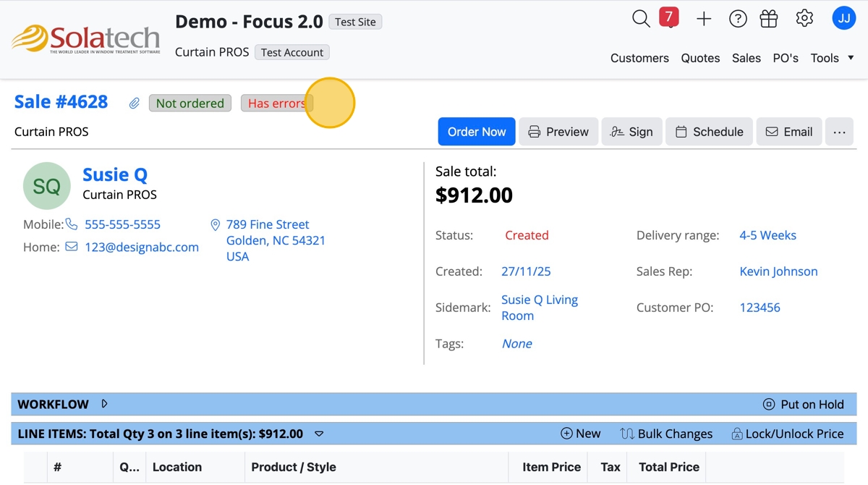Open the Susie Q customer link

[x=115, y=174]
